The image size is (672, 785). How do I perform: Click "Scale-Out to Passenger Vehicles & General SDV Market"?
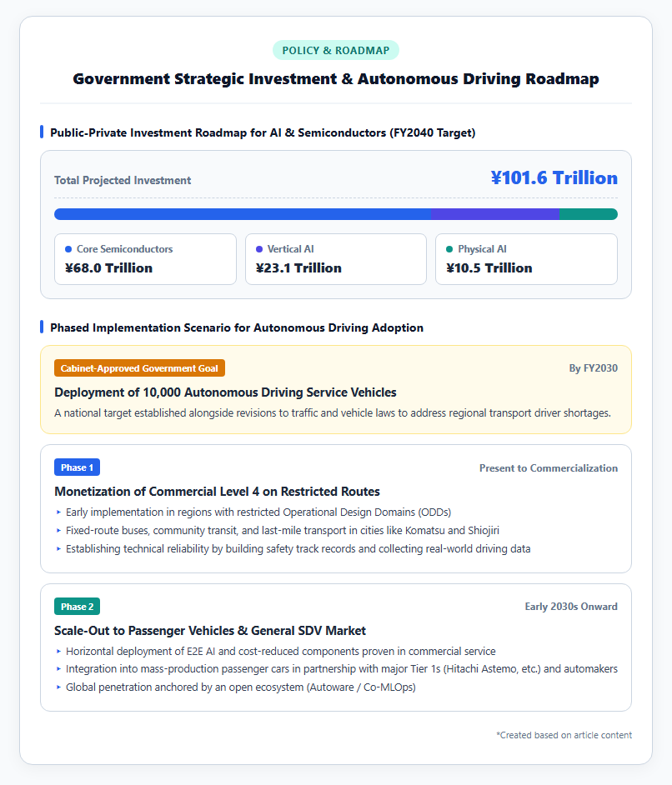pyautogui.click(x=210, y=631)
